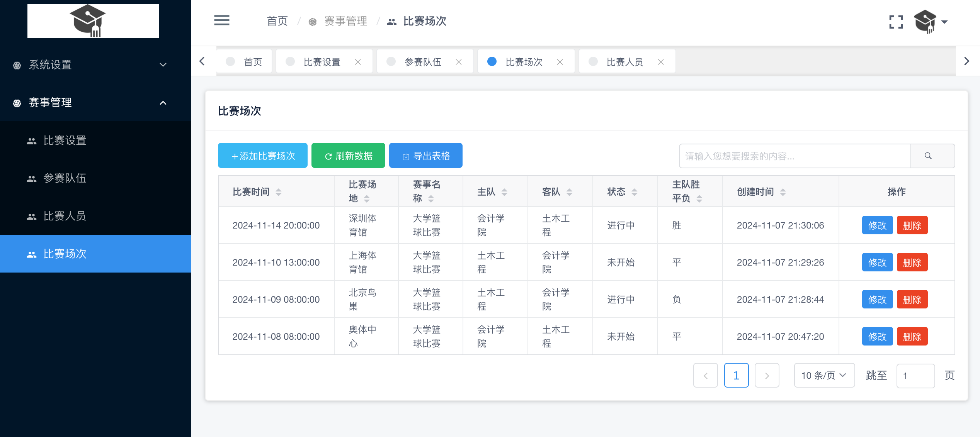
Task: Select page 1 in pagination
Action: (736, 375)
